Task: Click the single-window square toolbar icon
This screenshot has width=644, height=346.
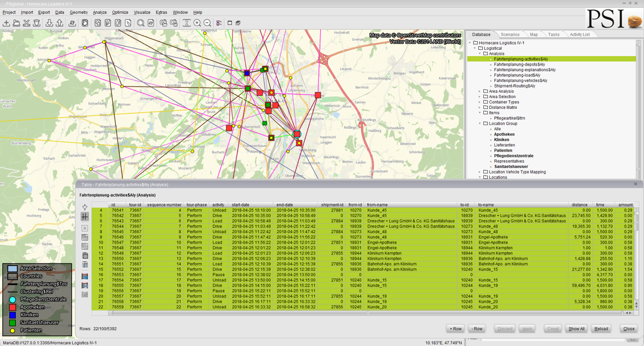Action: coord(230,23)
